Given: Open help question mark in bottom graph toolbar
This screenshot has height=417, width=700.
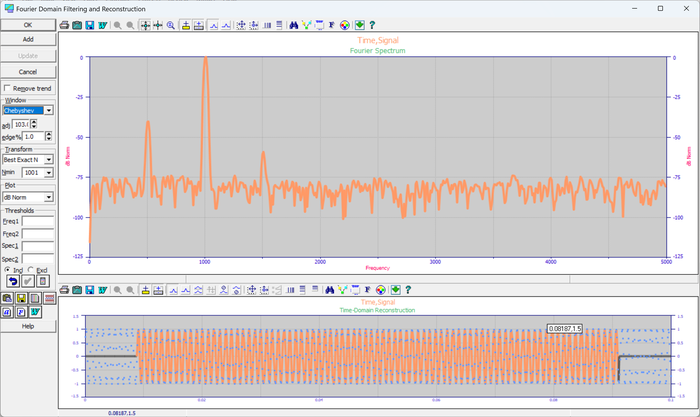Looking at the screenshot, I should point(408,290).
